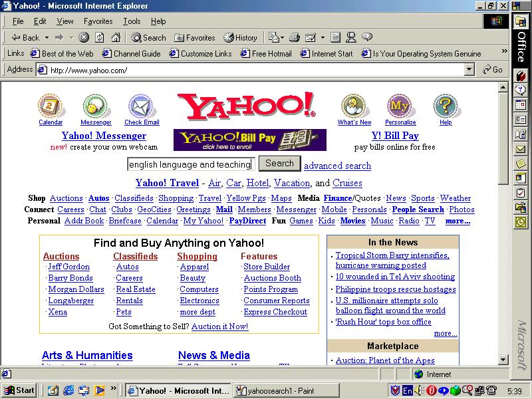
Task: Open the View menu
Action: (65, 21)
